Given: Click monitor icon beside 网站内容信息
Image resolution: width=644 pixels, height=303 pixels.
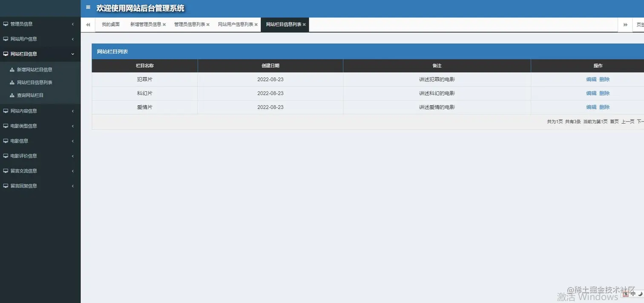Looking at the screenshot, I should pyautogui.click(x=6, y=111).
